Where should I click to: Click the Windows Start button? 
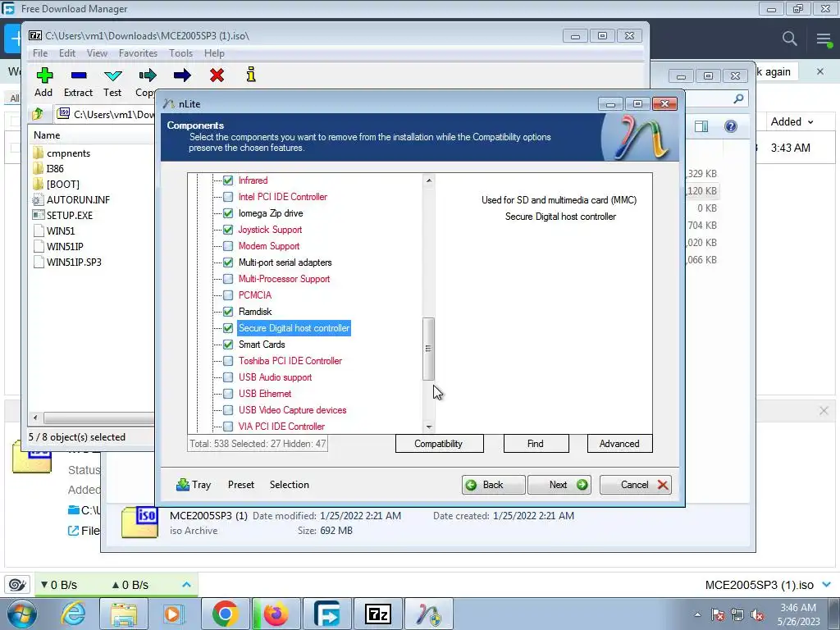coord(22,614)
